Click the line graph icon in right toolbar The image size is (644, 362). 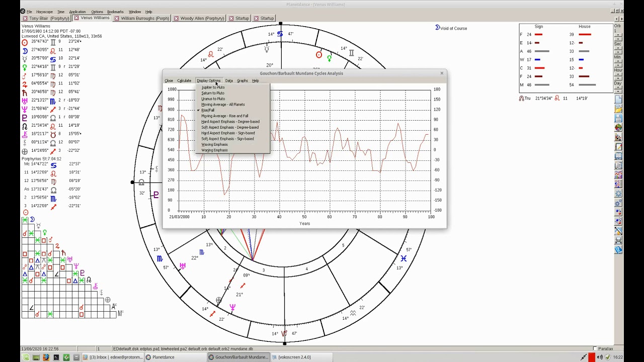(x=618, y=174)
